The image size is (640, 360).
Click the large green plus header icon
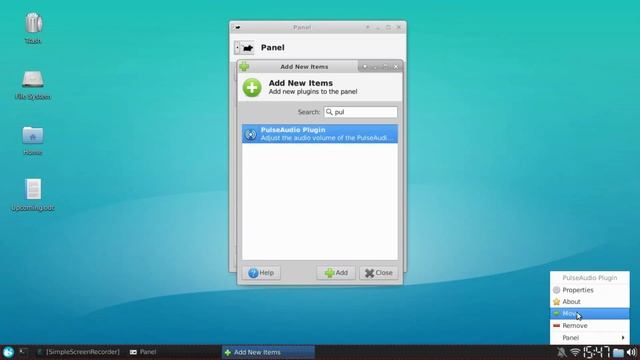252,87
